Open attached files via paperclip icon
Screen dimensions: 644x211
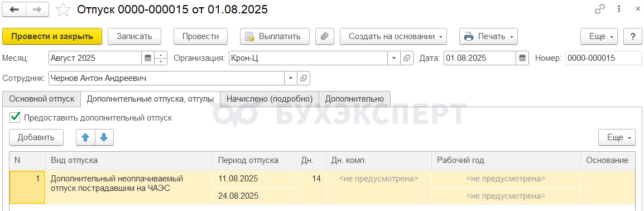tap(324, 36)
